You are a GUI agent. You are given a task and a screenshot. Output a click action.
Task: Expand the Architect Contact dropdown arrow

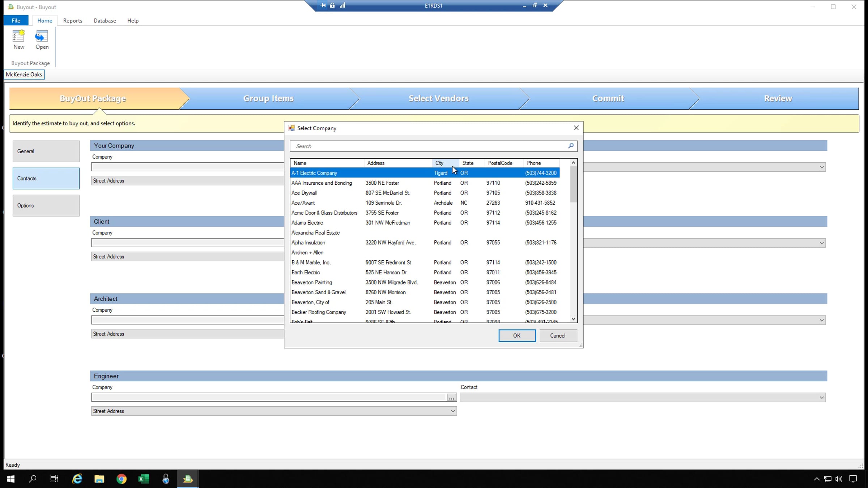coord(821,320)
